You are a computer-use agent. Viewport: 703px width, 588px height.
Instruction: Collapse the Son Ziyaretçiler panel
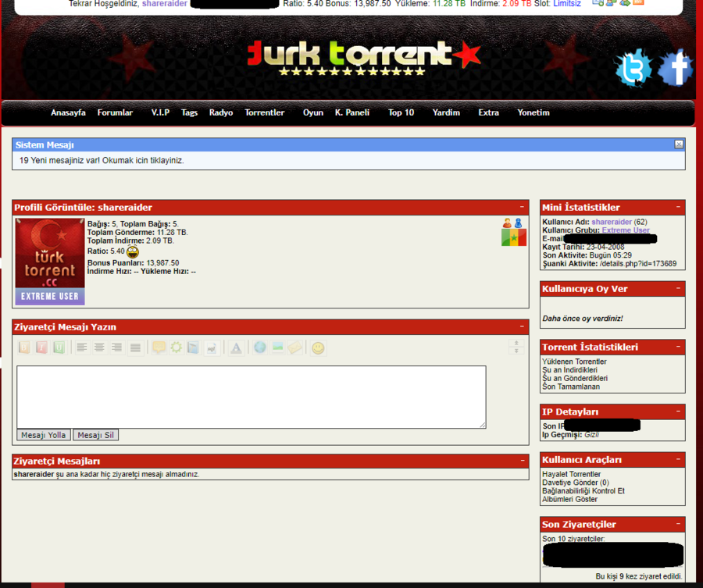click(x=678, y=523)
